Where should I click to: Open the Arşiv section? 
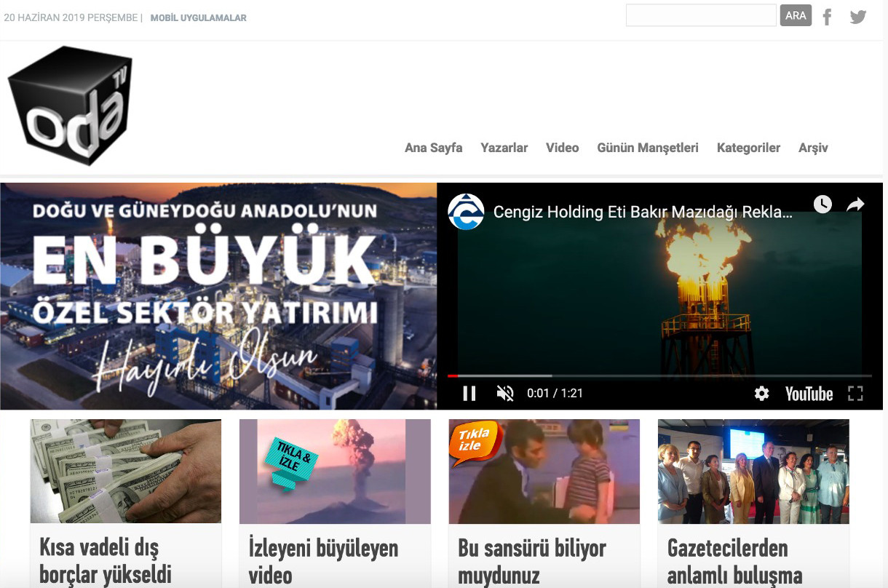point(813,148)
